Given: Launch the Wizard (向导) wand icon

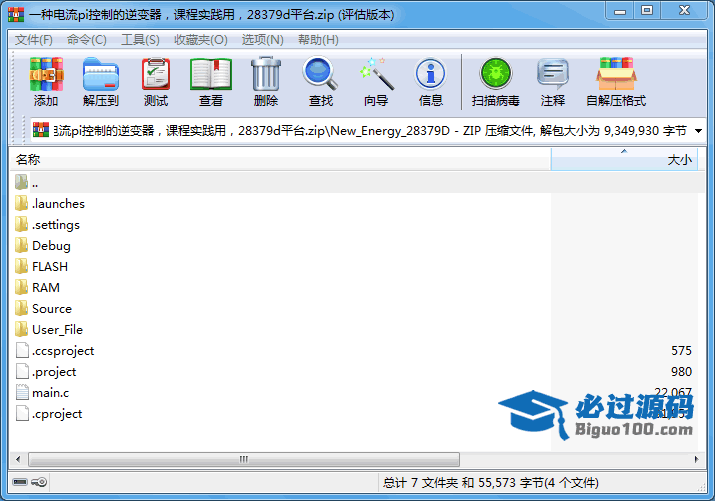Looking at the screenshot, I should pos(376,74).
